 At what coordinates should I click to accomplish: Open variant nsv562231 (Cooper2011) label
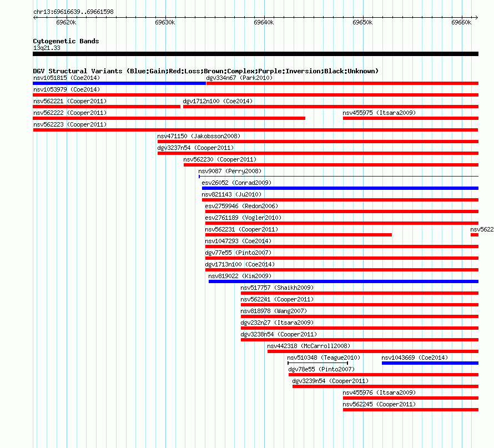(x=241, y=229)
